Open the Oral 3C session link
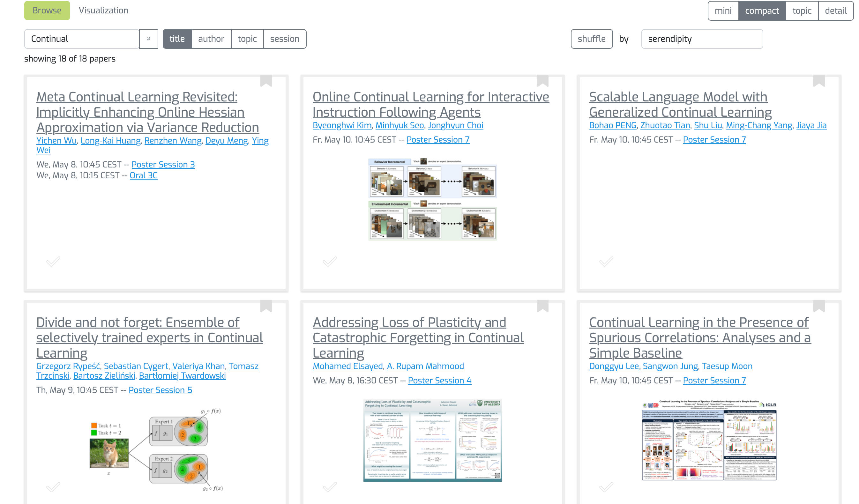Viewport: 859px width, 504px height. pyautogui.click(x=143, y=175)
